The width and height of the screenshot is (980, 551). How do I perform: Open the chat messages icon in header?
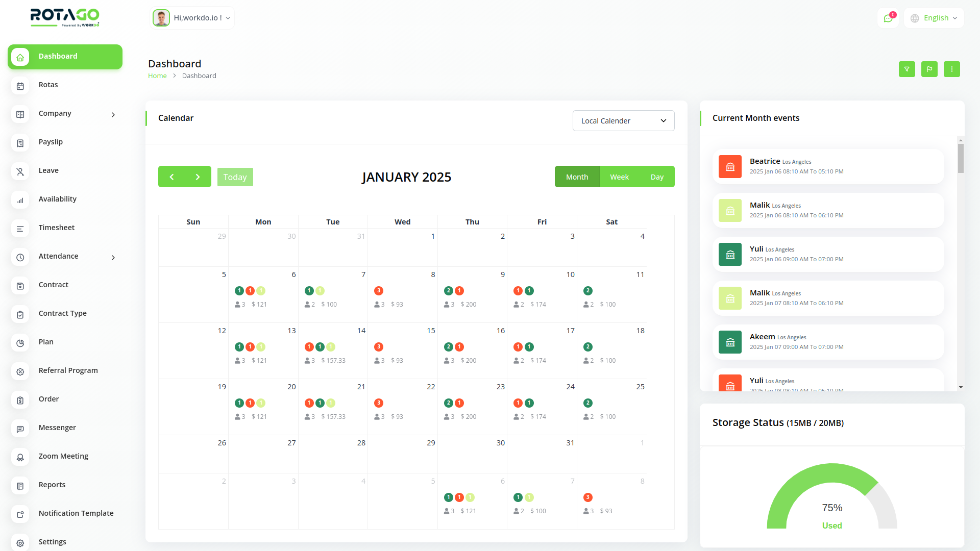pyautogui.click(x=888, y=18)
